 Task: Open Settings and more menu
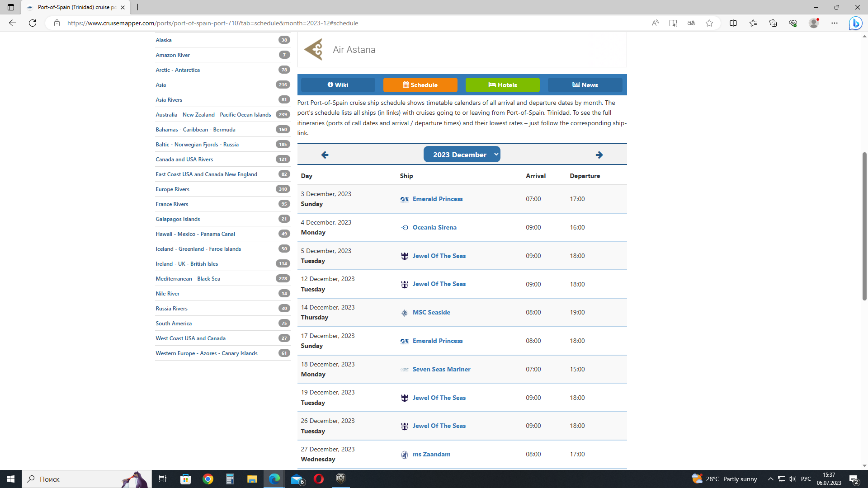point(835,23)
